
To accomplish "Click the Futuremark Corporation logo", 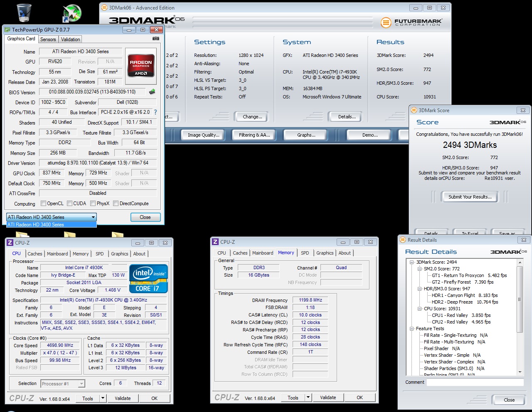I will pos(411,22).
